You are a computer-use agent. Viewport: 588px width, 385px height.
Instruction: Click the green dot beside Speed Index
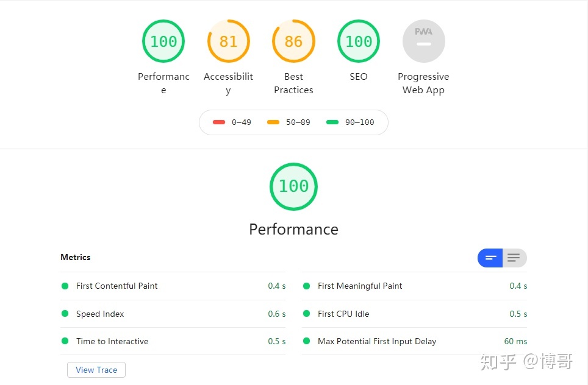tap(65, 314)
